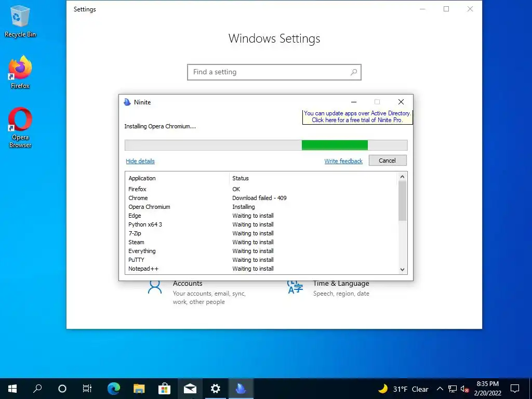Image resolution: width=532 pixels, height=399 pixels.
Task: Minimize the Ninite window
Action: coord(354,102)
